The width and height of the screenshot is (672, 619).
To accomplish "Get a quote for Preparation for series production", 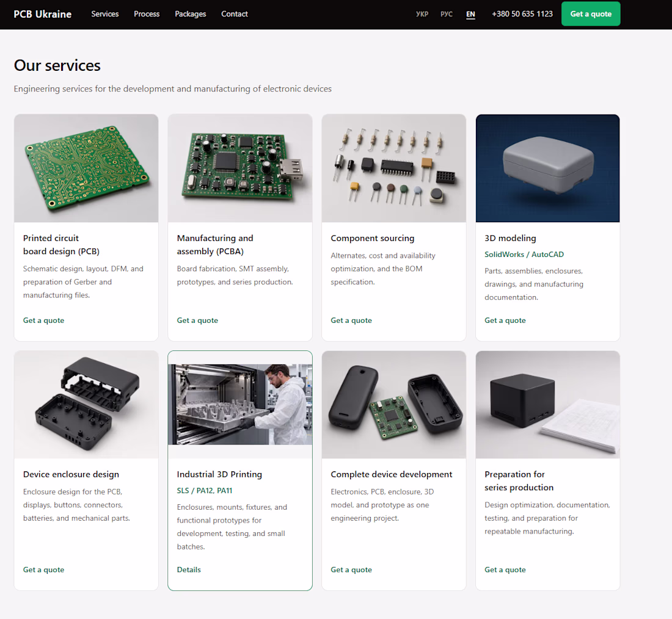I will (505, 570).
